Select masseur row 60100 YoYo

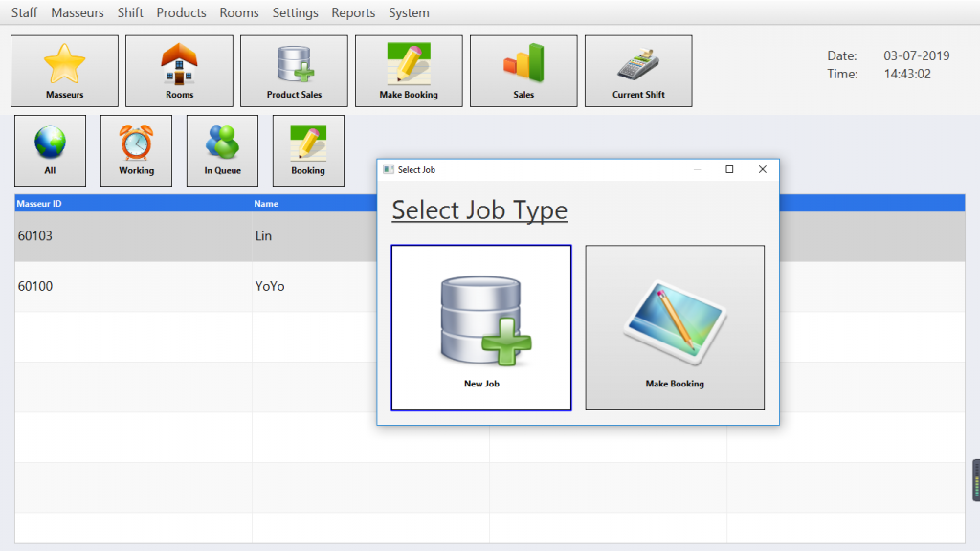pyautogui.click(x=191, y=286)
